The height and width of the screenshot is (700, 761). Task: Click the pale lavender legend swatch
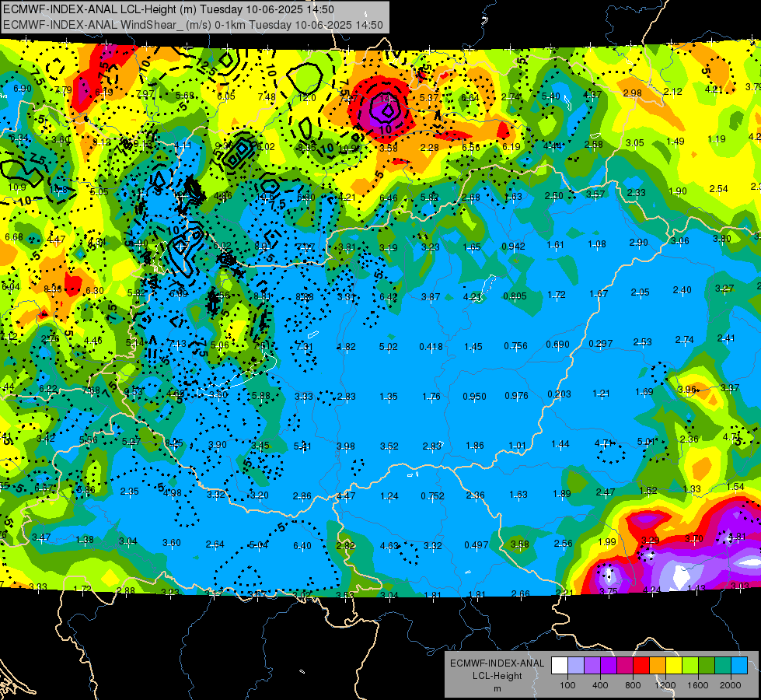tap(576, 666)
